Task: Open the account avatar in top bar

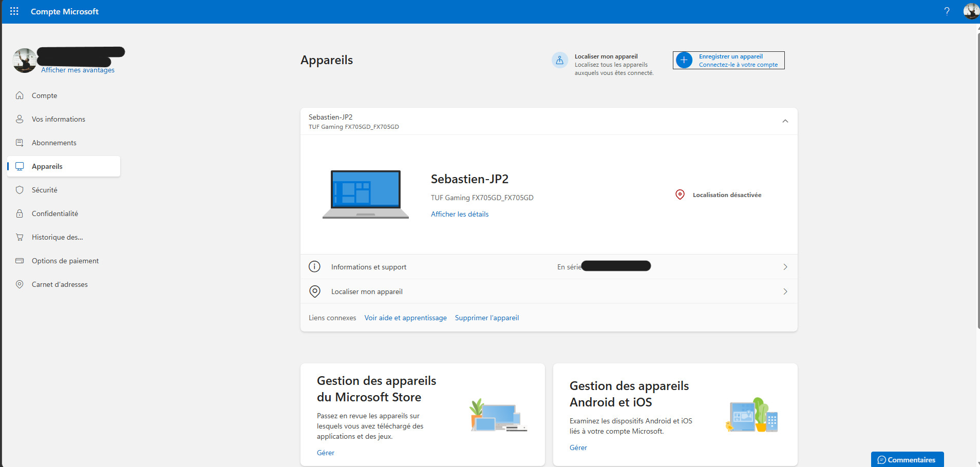Action: (x=971, y=11)
